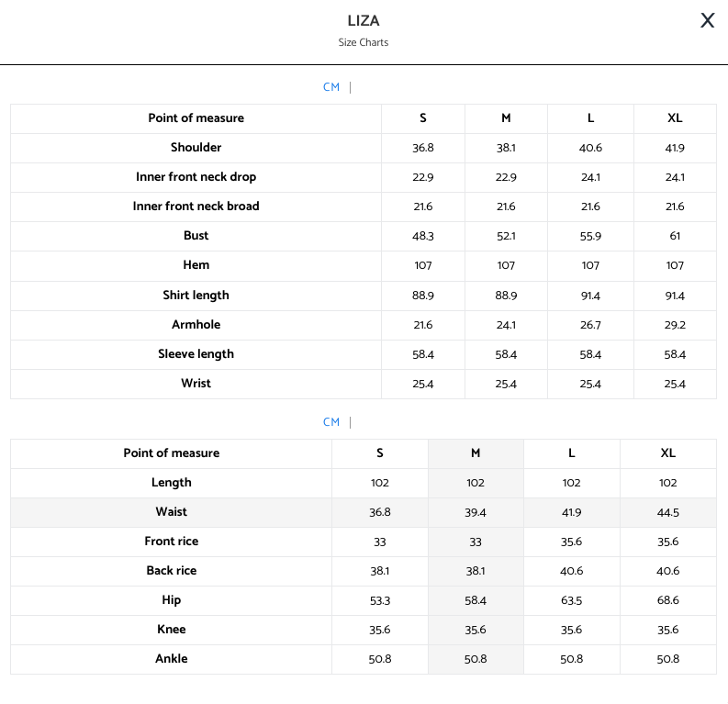This screenshot has width=728, height=704.
Task: Click the Ankle row label
Action: coord(172,659)
